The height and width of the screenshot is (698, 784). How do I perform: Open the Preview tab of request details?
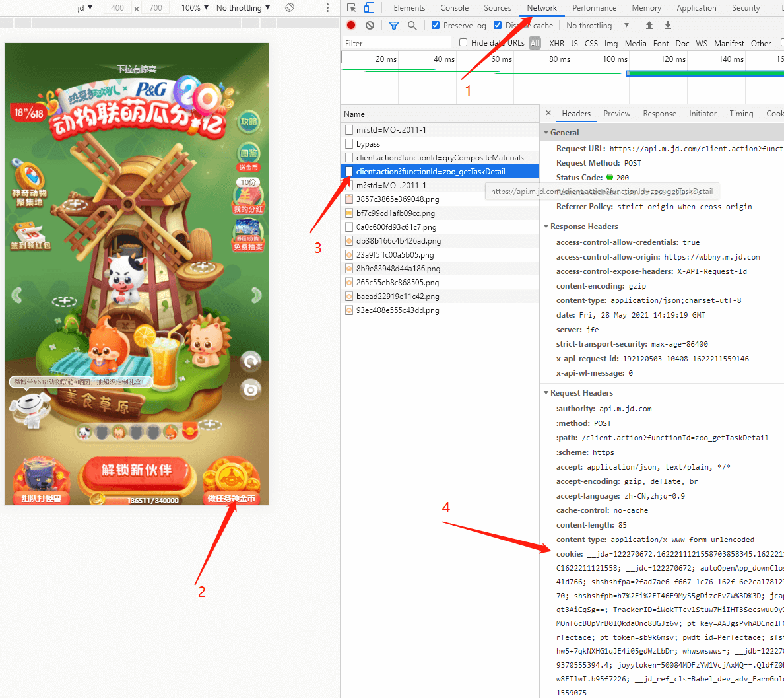616,114
